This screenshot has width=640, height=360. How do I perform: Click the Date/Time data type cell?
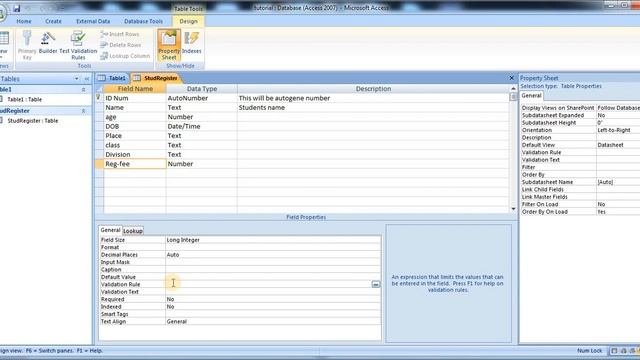pyautogui.click(x=202, y=126)
